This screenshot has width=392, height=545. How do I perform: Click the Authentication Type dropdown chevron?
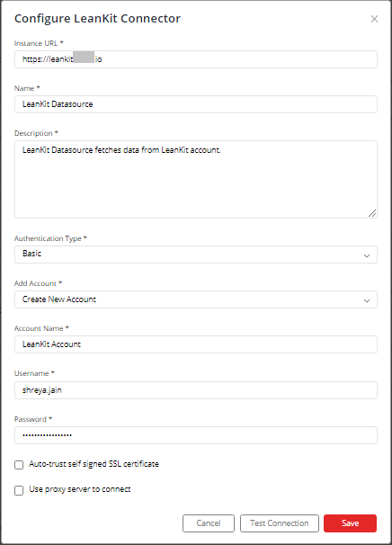click(366, 255)
